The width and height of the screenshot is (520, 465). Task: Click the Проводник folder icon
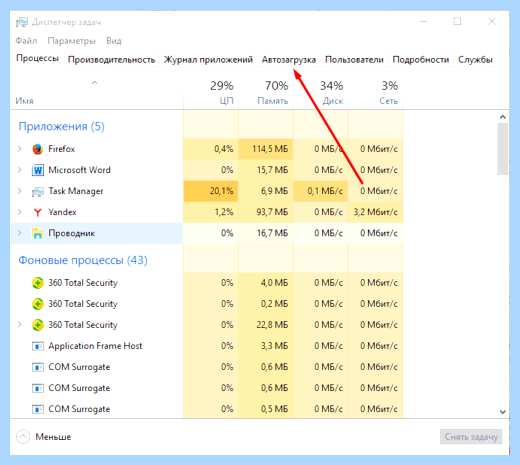[38, 233]
